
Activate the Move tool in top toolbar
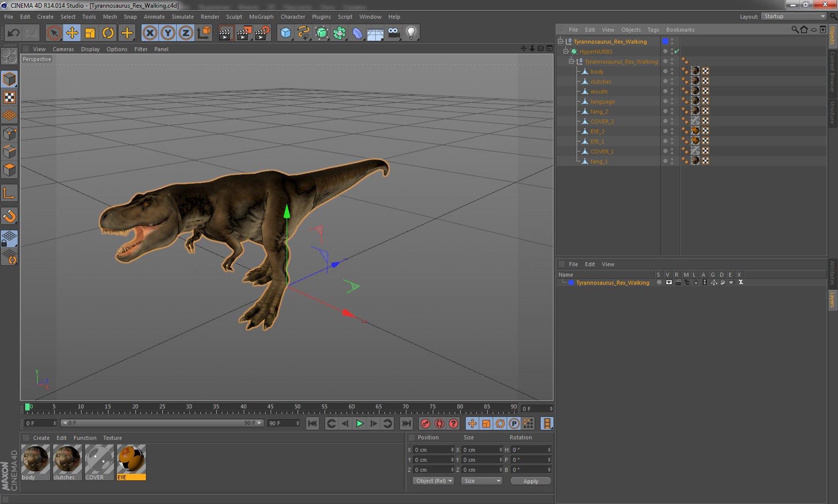point(72,33)
